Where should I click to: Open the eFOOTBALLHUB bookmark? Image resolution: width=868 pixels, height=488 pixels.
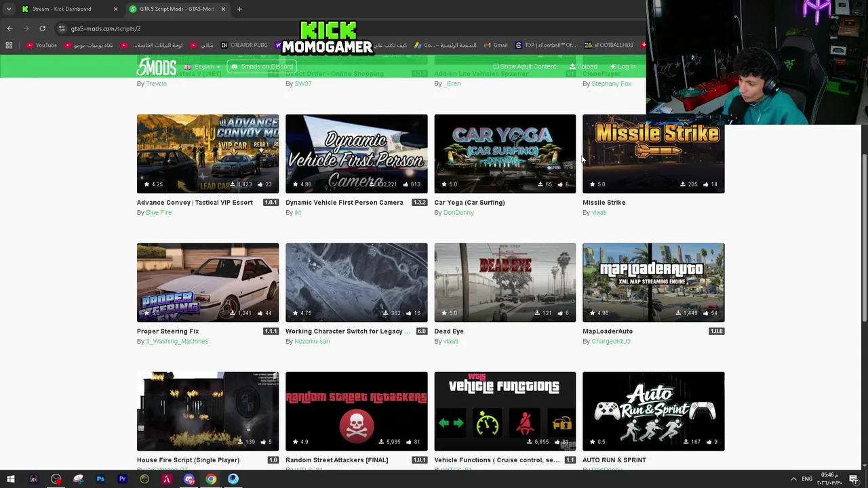pos(609,45)
